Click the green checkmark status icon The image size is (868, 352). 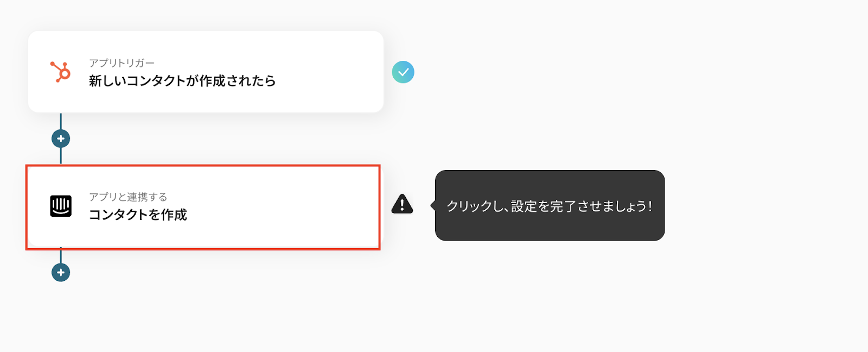pyautogui.click(x=403, y=72)
